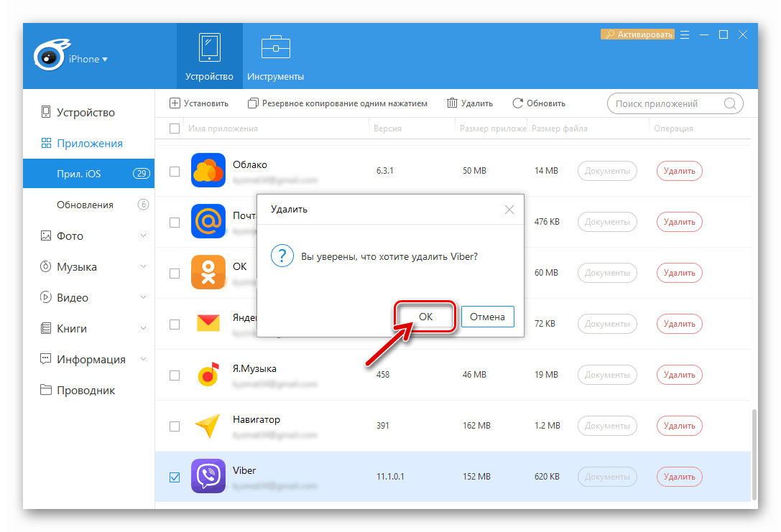This screenshot has height=532, width=781.
Task: Open Прил. iOS sidebar item
Action: pos(88,174)
